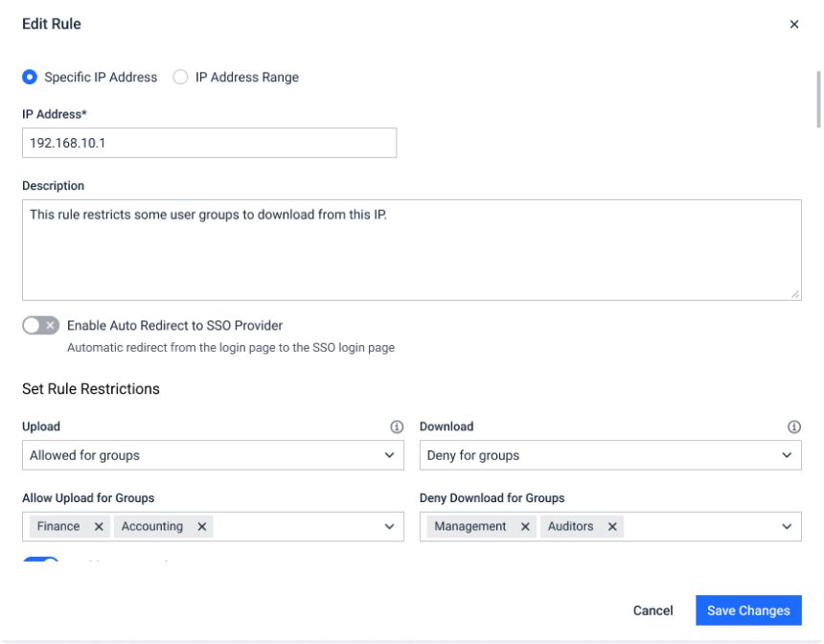Remove the Management group tag
The height and width of the screenshot is (644, 824).
524,526
